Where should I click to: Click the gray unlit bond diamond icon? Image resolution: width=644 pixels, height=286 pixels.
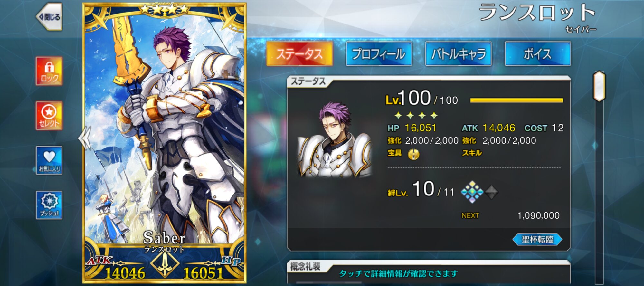click(491, 192)
